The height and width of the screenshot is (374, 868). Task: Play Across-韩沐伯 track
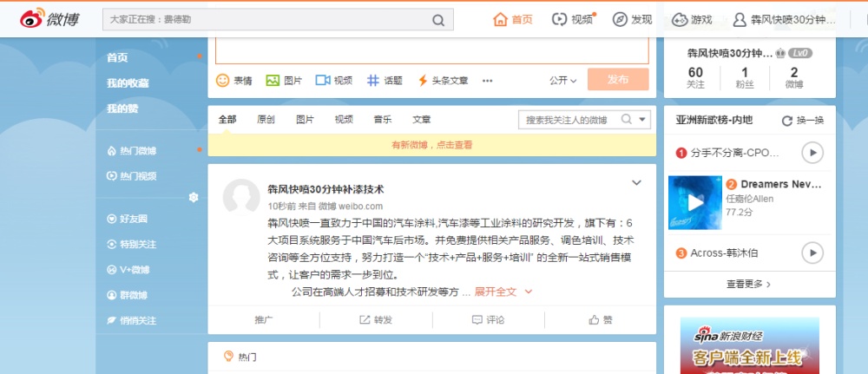click(x=812, y=253)
